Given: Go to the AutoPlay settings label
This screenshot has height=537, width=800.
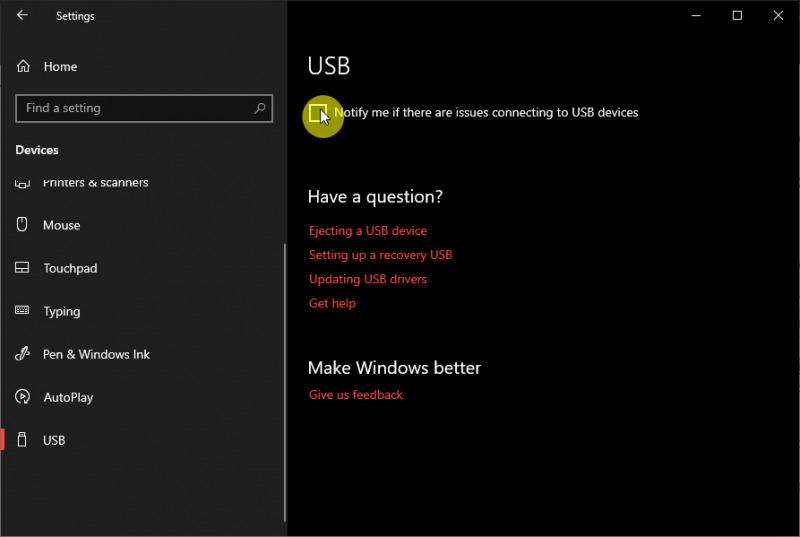Looking at the screenshot, I should pos(68,397).
